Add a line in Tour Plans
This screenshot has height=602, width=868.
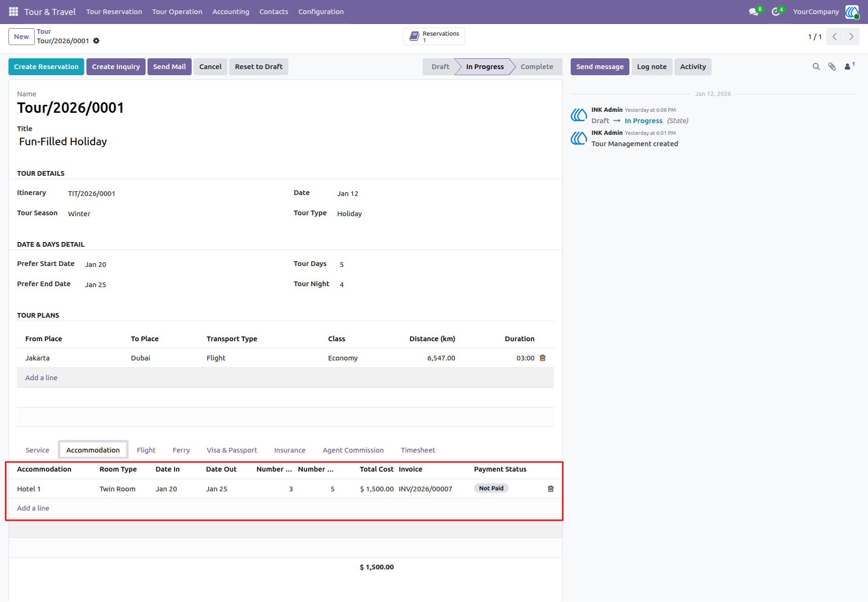(41, 378)
